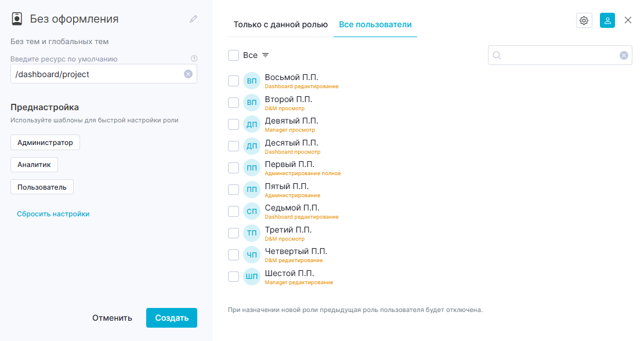The height and width of the screenshot is (341, 644).
Task: Clear the default resource field
Action: (x=188, y=74)
